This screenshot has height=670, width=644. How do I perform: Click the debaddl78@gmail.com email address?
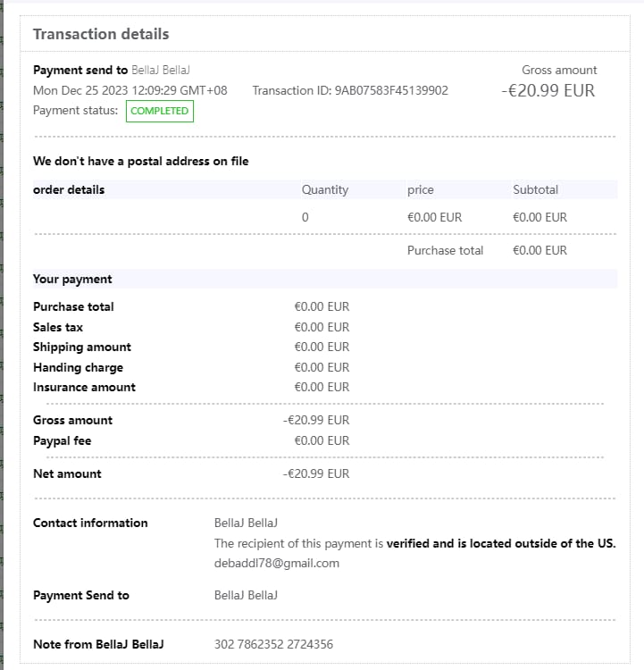point(277,563)
